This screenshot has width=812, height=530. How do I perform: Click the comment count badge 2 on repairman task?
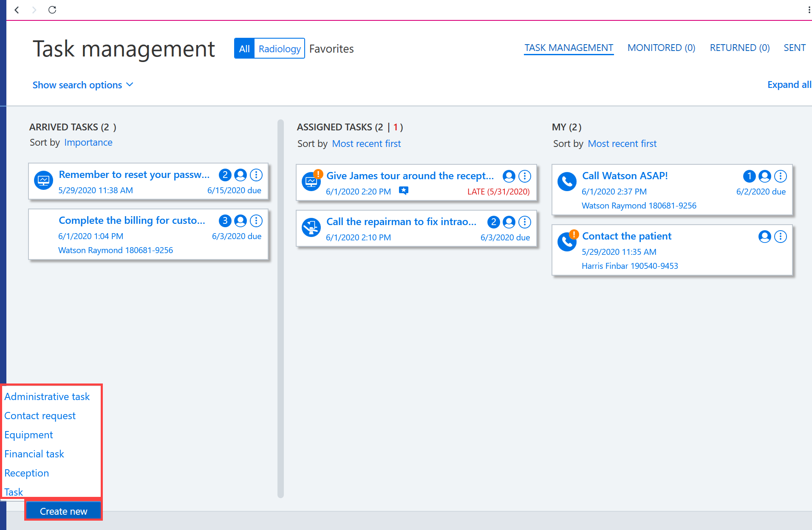point(493,222)
